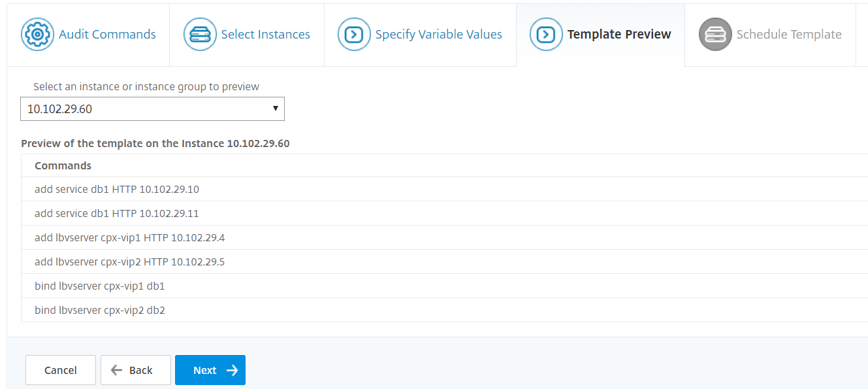The image size is (868, 389).
Task: Select command 'bind lbvserver cpx-vip2 db2'
Action: point(444,311)
